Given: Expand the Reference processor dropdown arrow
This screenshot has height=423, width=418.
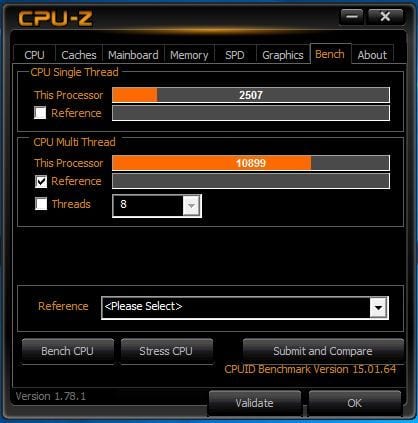Looking at the screenshot, I should [378, 307].
